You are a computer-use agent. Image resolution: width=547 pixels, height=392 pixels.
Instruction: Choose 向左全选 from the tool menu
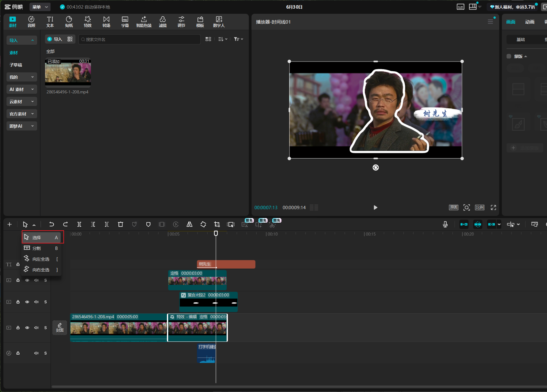point(42,259)
